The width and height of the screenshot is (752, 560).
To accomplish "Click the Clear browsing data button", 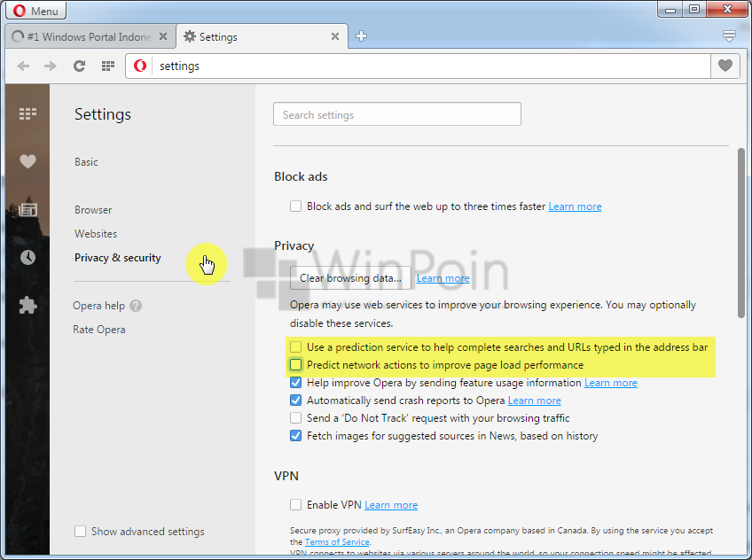I will 350,278.
